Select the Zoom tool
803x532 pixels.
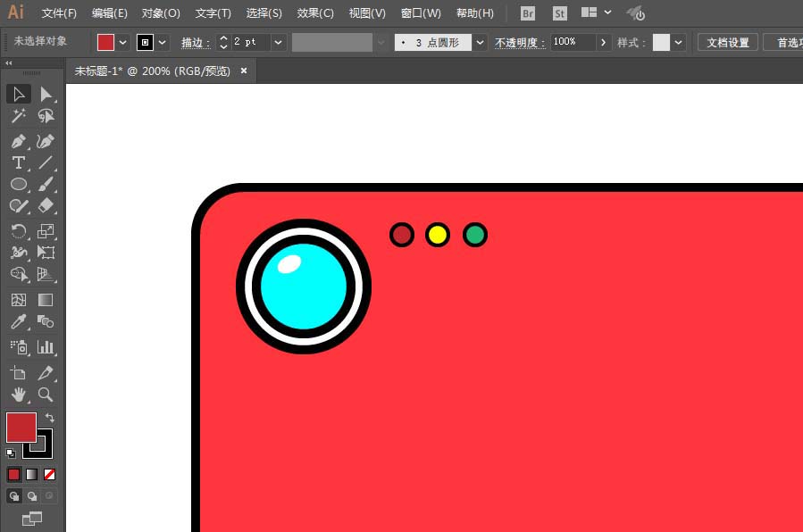46,395
